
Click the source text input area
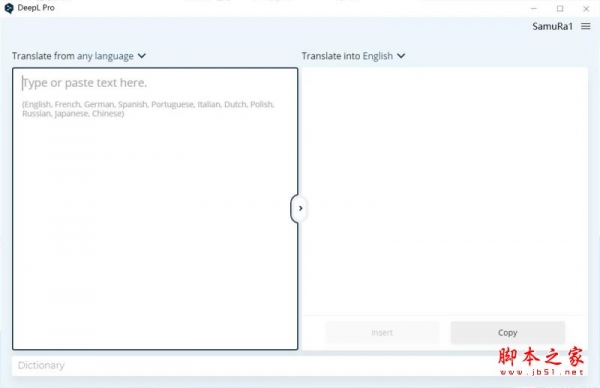click(155, 209)
